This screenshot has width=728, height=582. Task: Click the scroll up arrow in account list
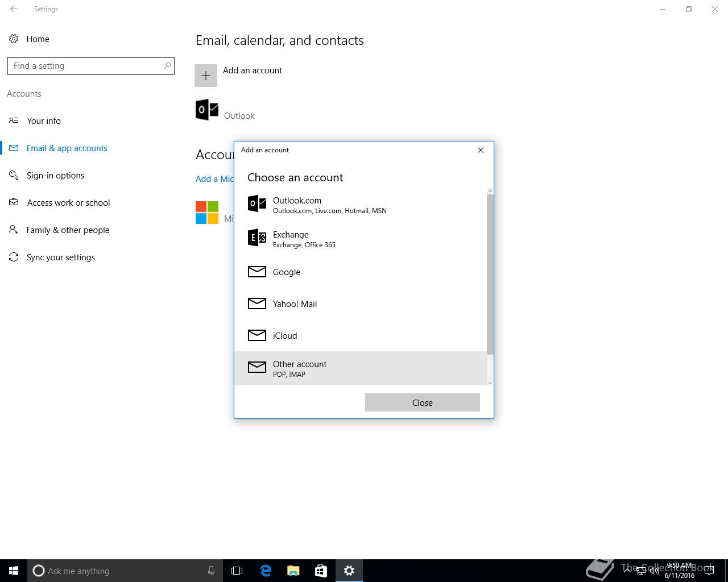[x=490, y=192]
